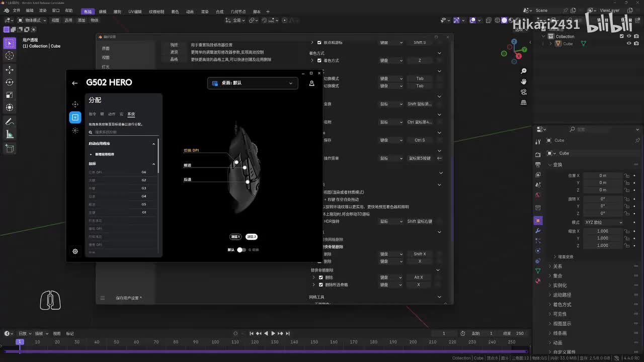Open the G HUB lighting settings icon

75,130
